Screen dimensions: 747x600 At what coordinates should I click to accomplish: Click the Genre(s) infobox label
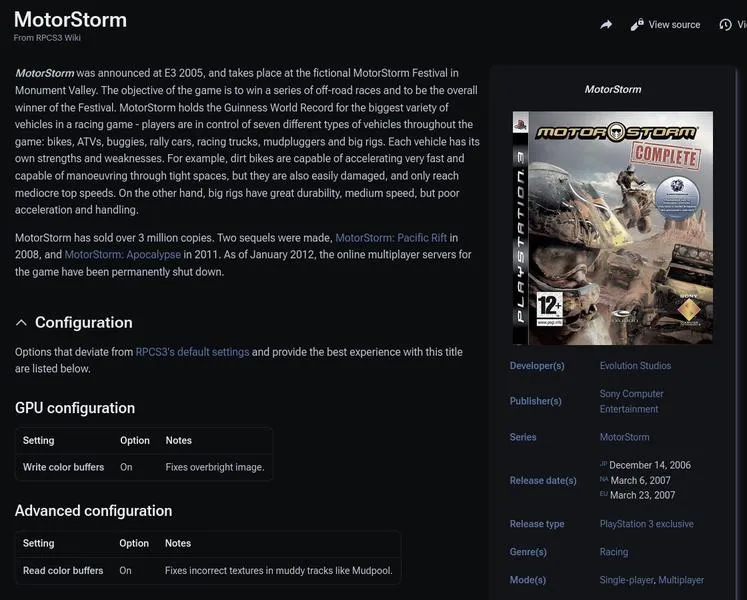click(528, 552)
